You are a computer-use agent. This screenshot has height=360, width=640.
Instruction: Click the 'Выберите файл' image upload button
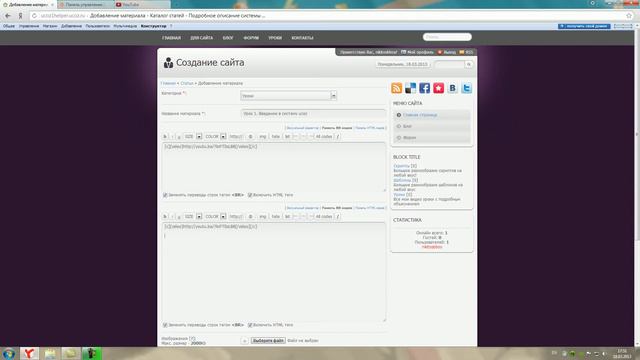coord(268,340)
